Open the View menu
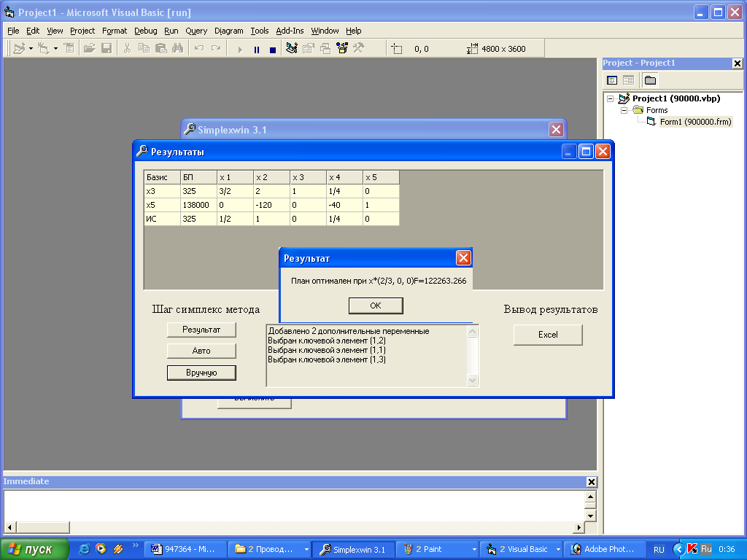747x560 pixels. (55, 31)
